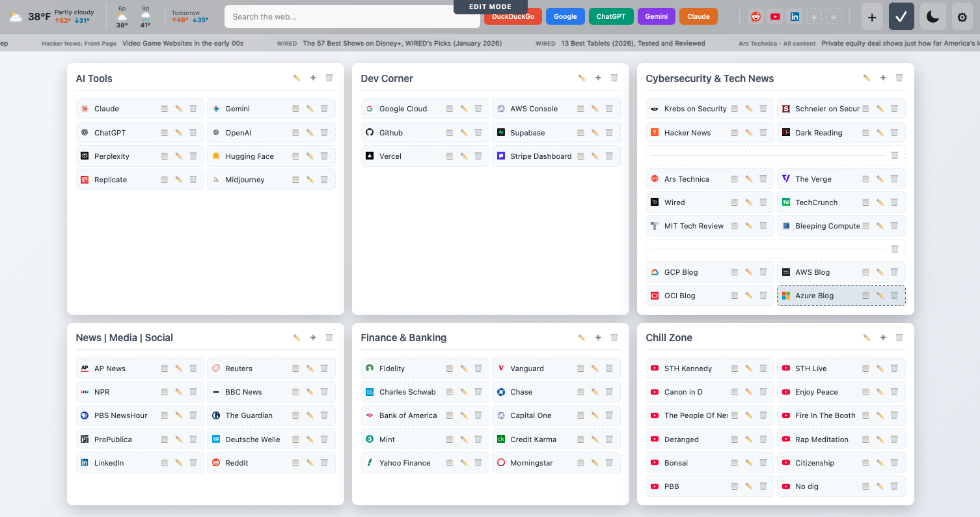Toggle dark theme with the moon icon
This screenshot has height=517, width=980.
932,16
